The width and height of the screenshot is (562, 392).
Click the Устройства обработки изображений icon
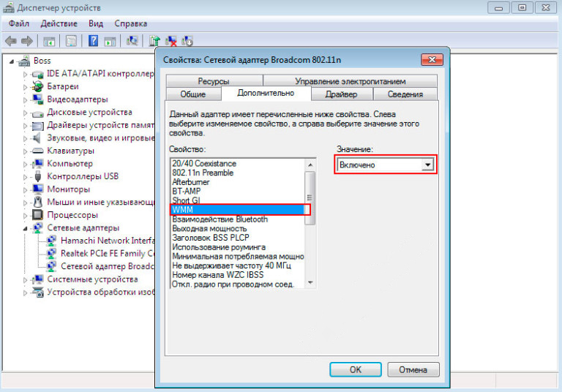[x=37, y=292]
